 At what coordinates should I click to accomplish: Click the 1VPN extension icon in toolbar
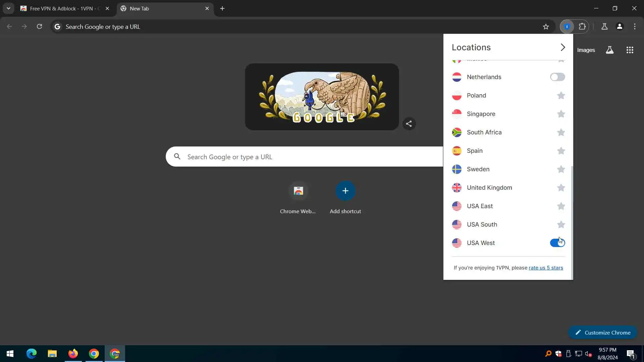[567, 26]
